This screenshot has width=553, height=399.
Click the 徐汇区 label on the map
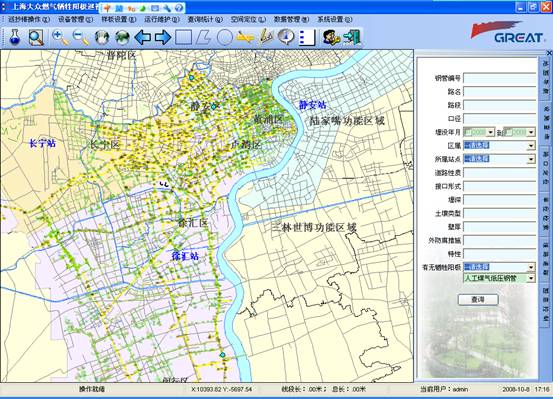(x=193, y=223)
